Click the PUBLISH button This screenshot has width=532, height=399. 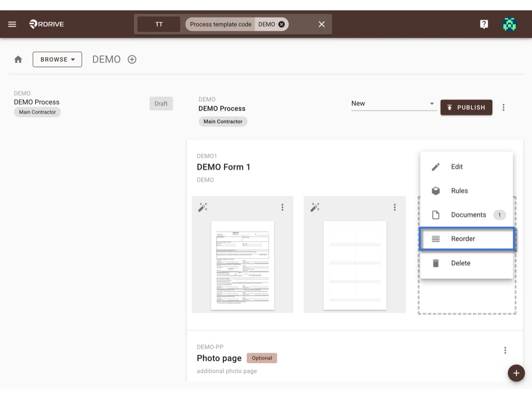[466, 108]
